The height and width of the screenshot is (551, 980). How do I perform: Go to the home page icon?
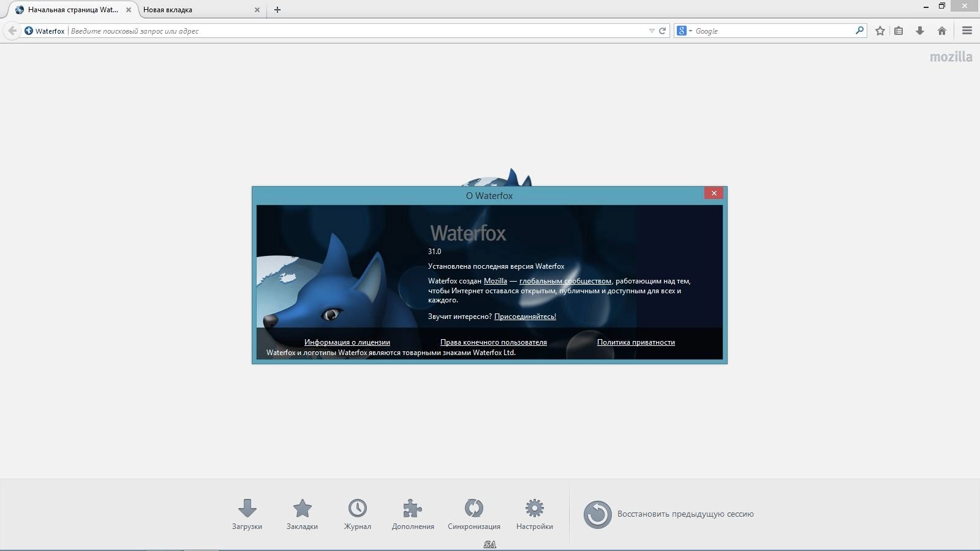coord(942,31)
